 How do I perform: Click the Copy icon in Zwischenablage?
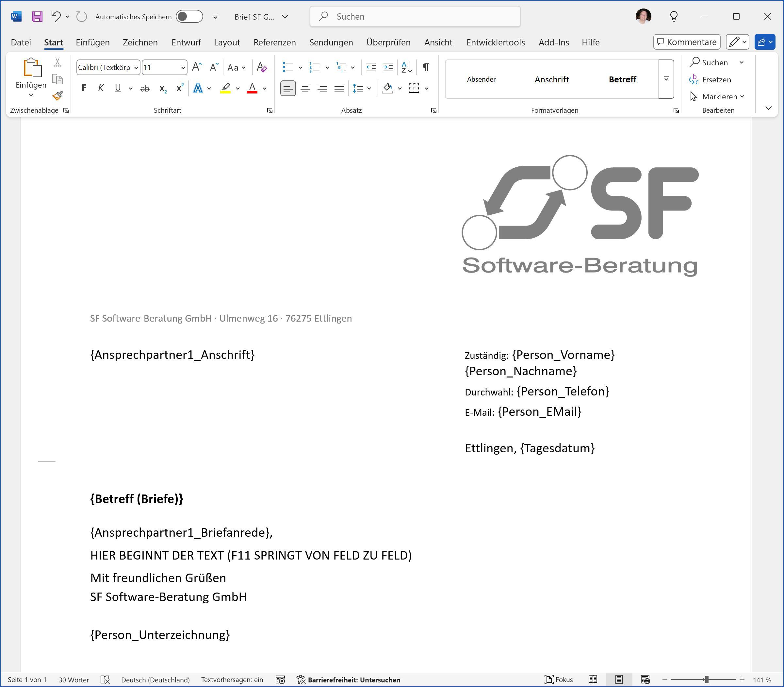click(x=57, y=79)
